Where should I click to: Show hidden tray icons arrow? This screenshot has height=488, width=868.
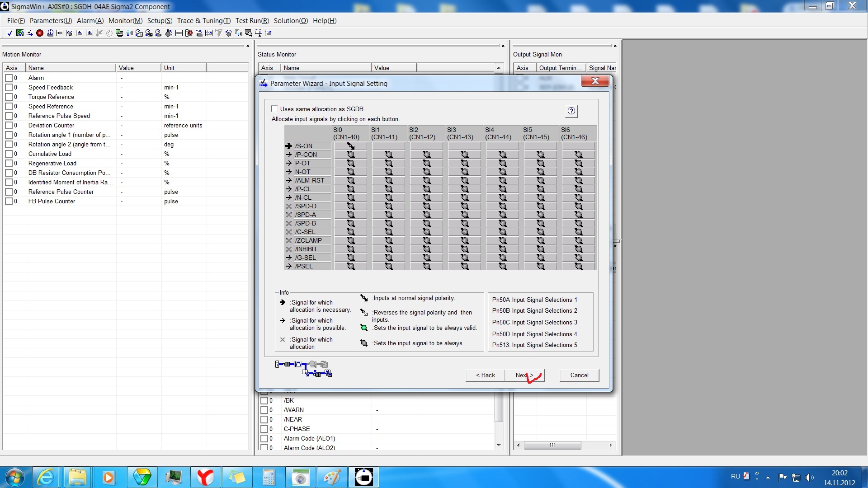tap(768, 477)
